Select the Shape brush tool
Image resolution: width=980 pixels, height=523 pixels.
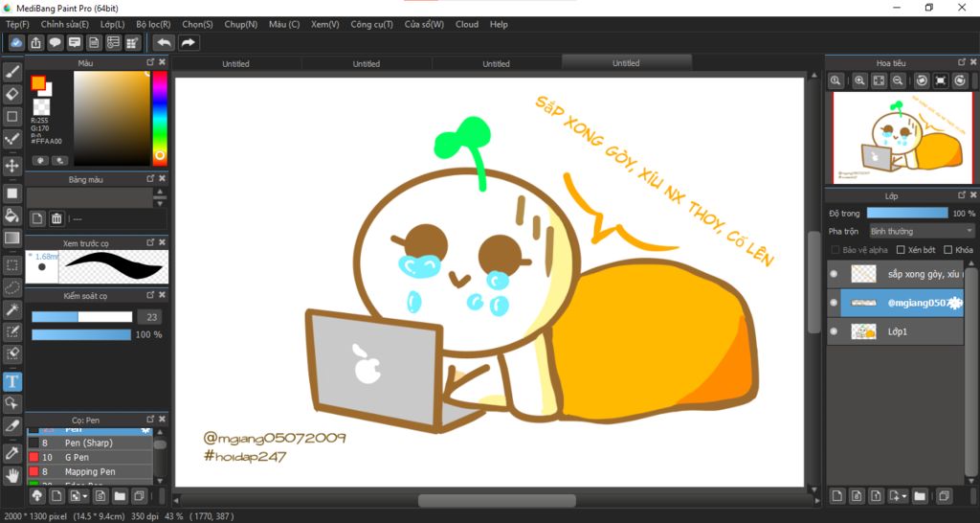[x=11, y=116]
